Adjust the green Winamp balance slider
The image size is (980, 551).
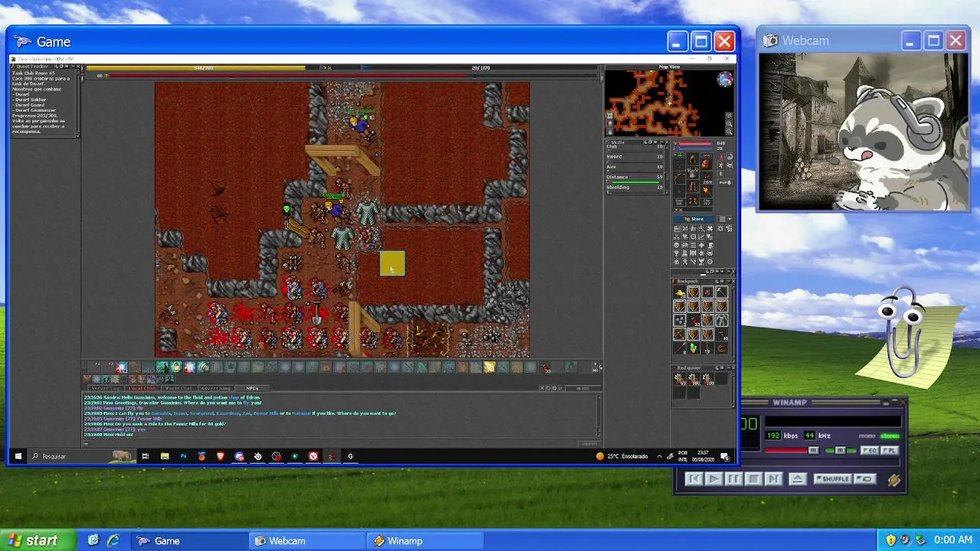pyautogui.click(x=840, y=451)
